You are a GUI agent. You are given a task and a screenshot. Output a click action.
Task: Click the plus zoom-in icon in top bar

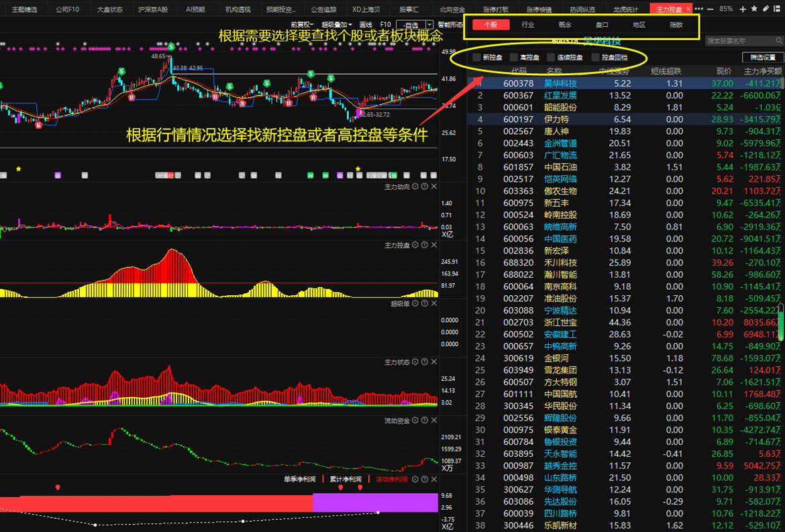(x=743, y=9)
